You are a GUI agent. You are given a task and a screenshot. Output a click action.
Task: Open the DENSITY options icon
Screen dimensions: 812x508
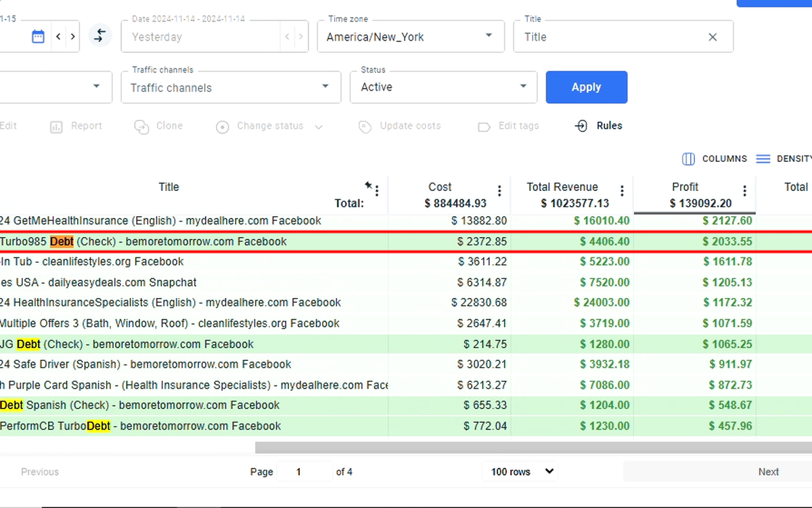pyautogui.click(x=763, y=159)
